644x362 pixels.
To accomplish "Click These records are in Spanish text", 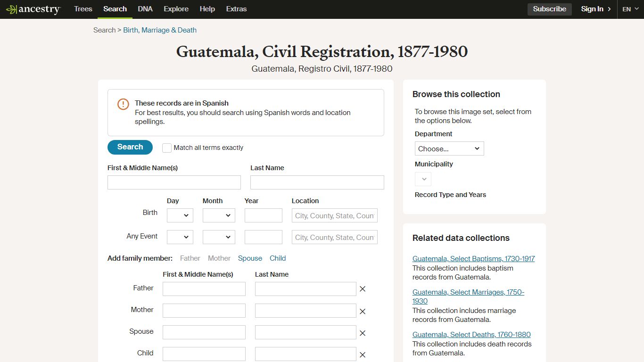I will [182, 103].
